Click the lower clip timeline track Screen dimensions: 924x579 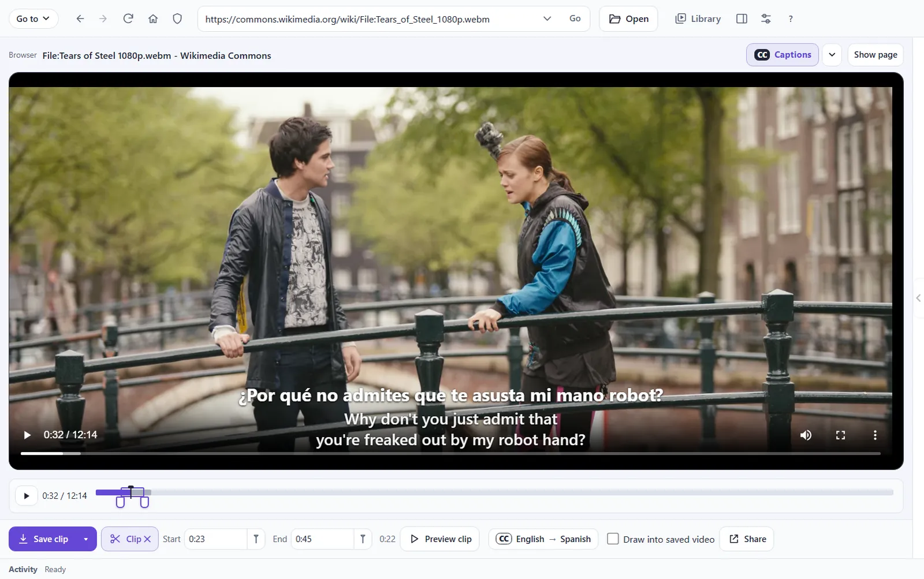[494, 492]
